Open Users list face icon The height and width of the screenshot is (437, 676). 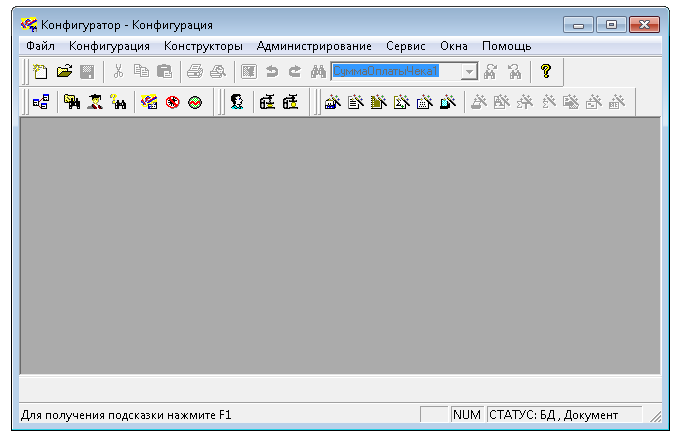point(237,102)
